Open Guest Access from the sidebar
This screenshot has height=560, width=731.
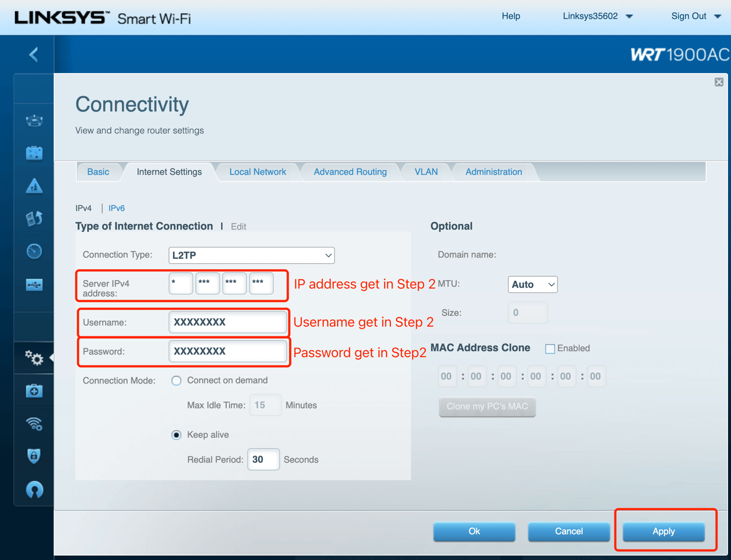[x=34, y=153]
